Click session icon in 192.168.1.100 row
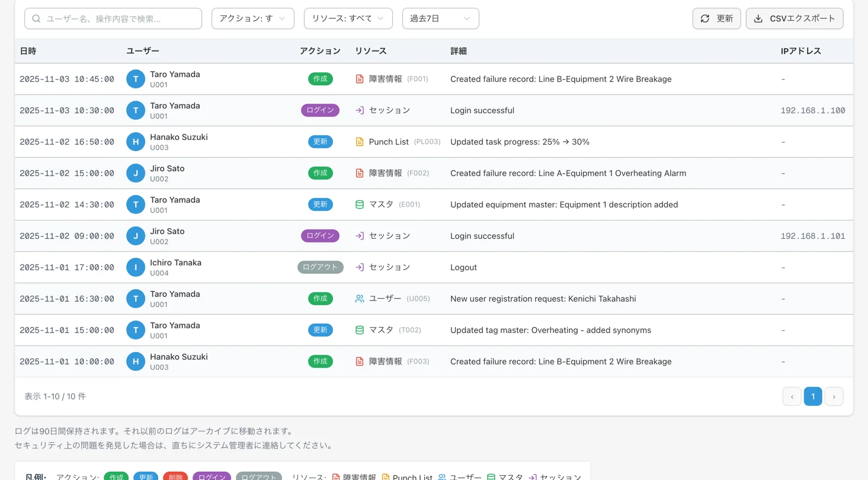 (360, 110)
